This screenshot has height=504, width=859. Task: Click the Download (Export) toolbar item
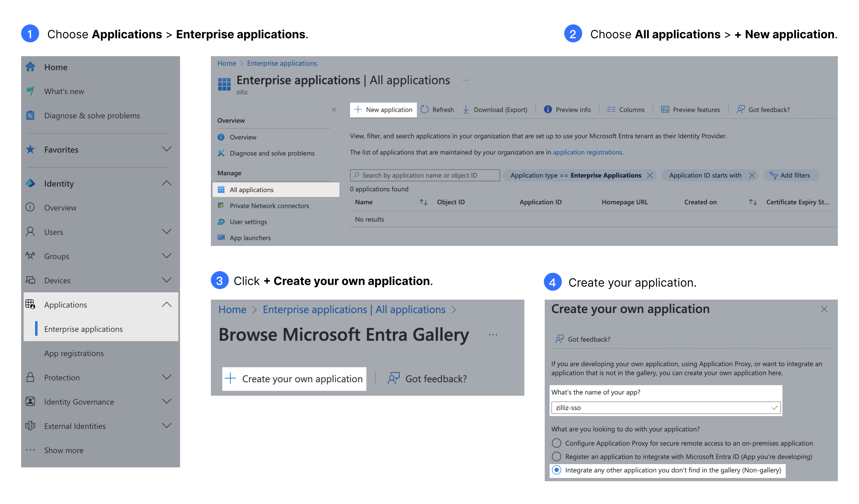(x=495, y=110)
